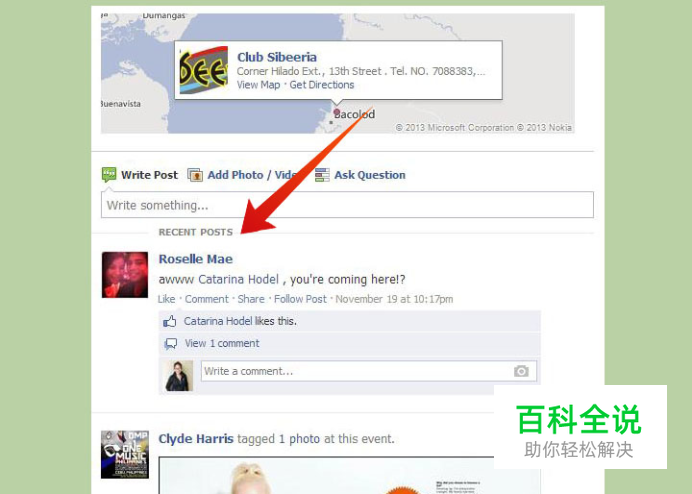Click Get Directions link

(x=322, y=85)
